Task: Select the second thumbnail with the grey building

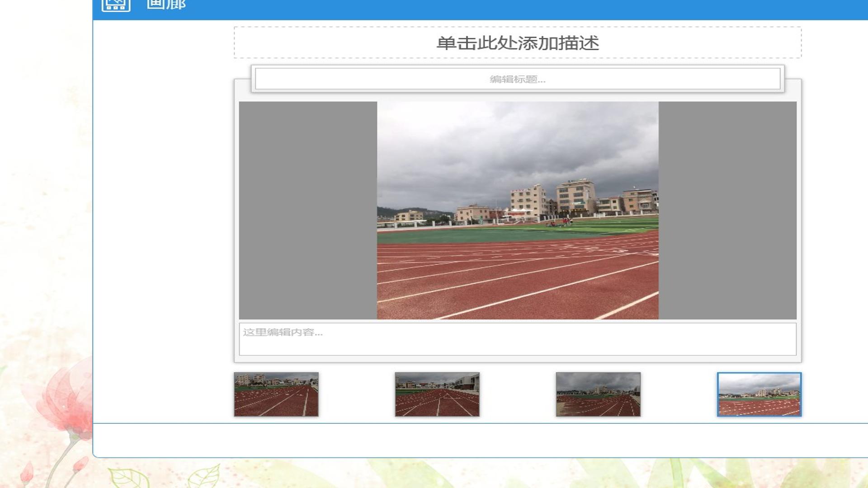Action: coord(437,394)
